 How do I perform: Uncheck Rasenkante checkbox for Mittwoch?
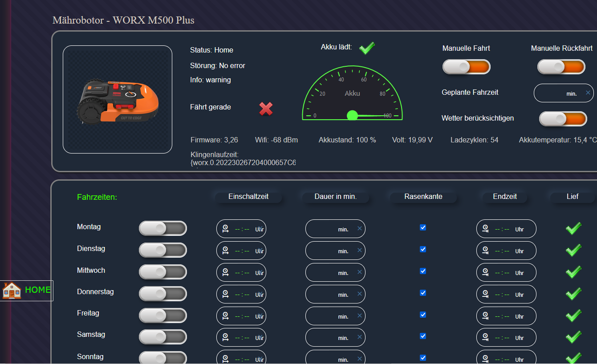tap(423, 271)
